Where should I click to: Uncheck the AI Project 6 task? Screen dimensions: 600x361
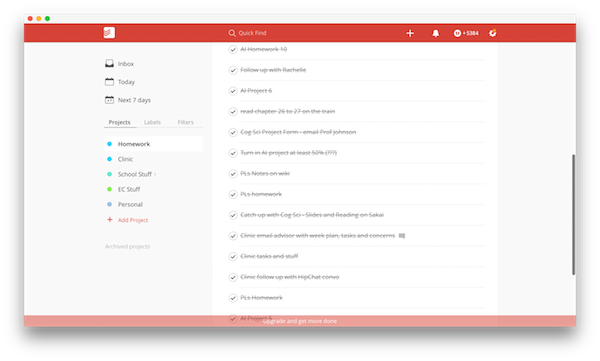pyautogui.click(x=233, y=91)
